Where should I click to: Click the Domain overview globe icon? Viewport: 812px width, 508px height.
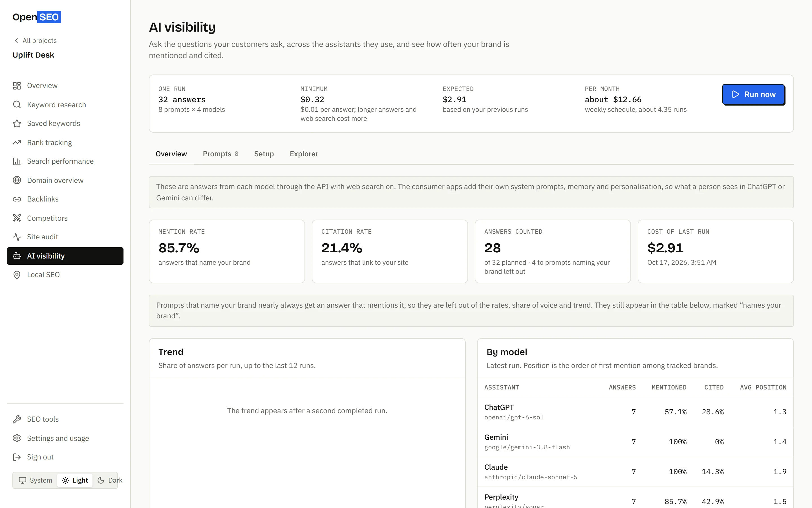17,180
